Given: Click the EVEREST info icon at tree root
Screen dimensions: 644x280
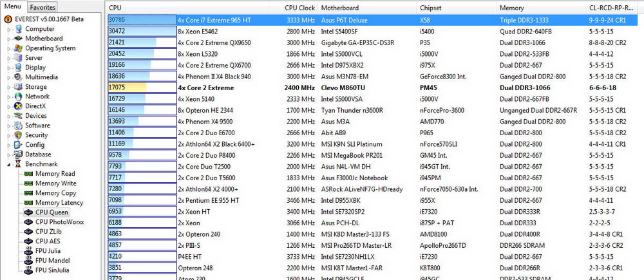Looking at the screenshot, I should (x=8, y=19).
